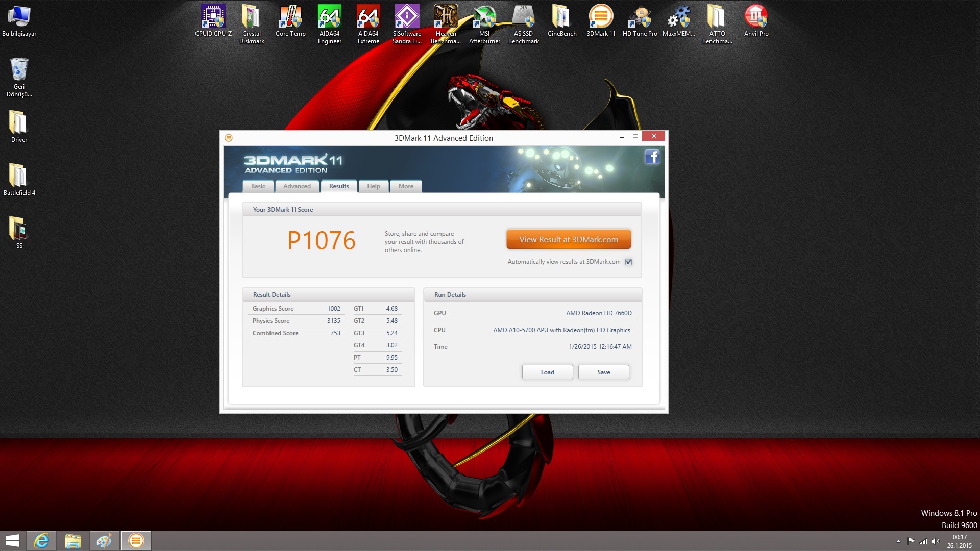Minimize the 3DMark 11 window
The width and height of the screenshot is (980, 551).
621,137
